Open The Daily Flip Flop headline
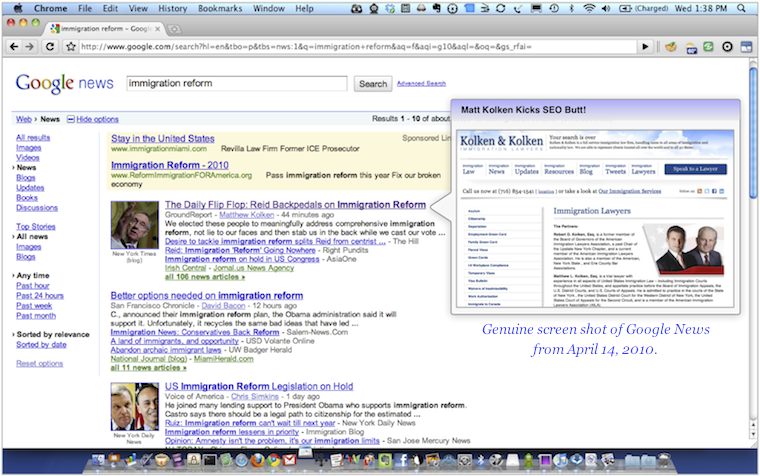 coord(295,205)
